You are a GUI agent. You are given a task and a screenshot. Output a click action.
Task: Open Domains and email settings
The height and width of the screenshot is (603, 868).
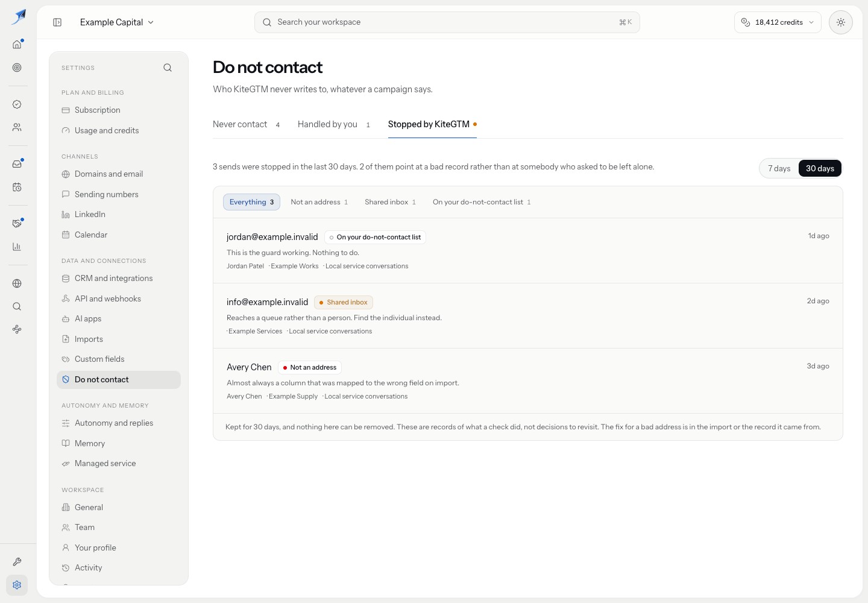coord(119,174)
